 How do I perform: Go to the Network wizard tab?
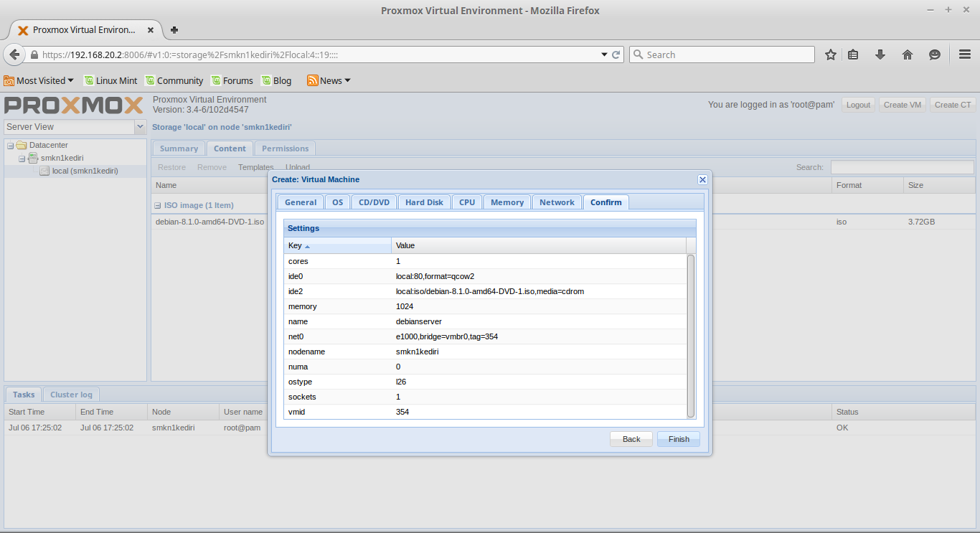tap(557, 202)
